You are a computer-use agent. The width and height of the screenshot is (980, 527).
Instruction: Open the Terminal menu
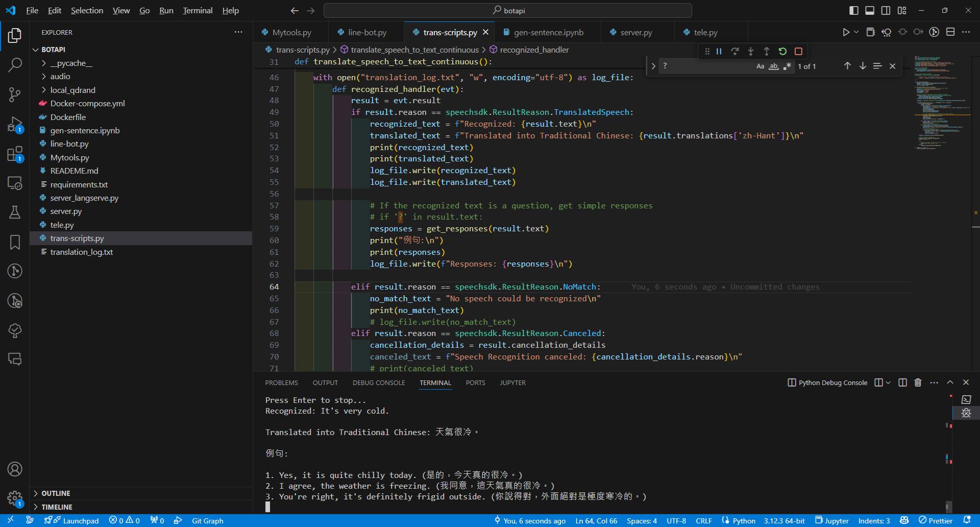pyautogui.click(x=197, y=10)
